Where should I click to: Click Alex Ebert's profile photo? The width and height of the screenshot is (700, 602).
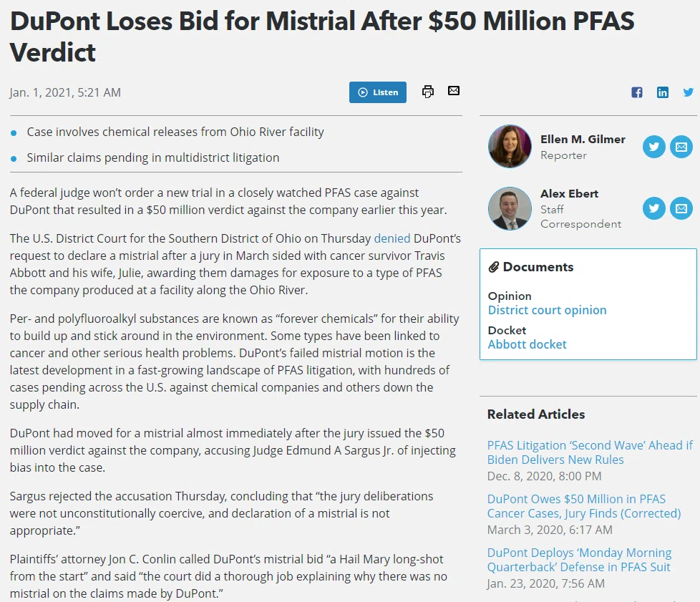point(510,208)
